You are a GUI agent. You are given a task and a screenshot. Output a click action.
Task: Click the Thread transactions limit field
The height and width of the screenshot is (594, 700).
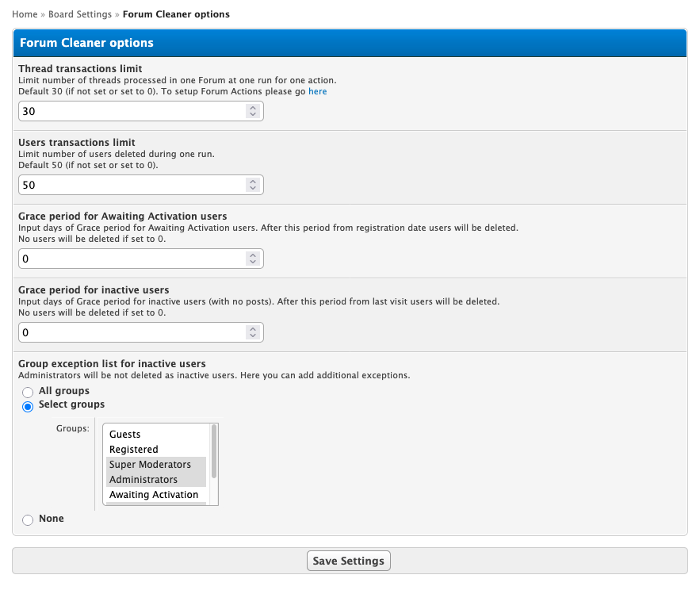click(x=131, y=112)
